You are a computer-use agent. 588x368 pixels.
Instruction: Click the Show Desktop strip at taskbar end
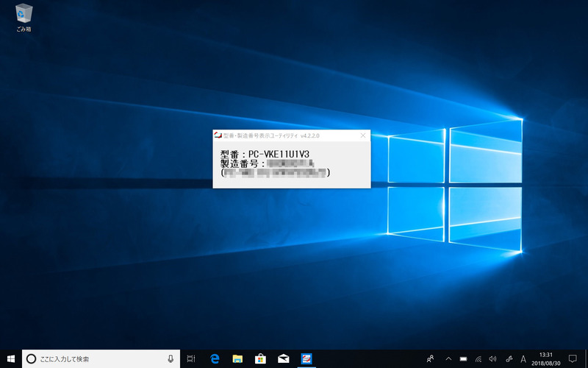[586, 359]
